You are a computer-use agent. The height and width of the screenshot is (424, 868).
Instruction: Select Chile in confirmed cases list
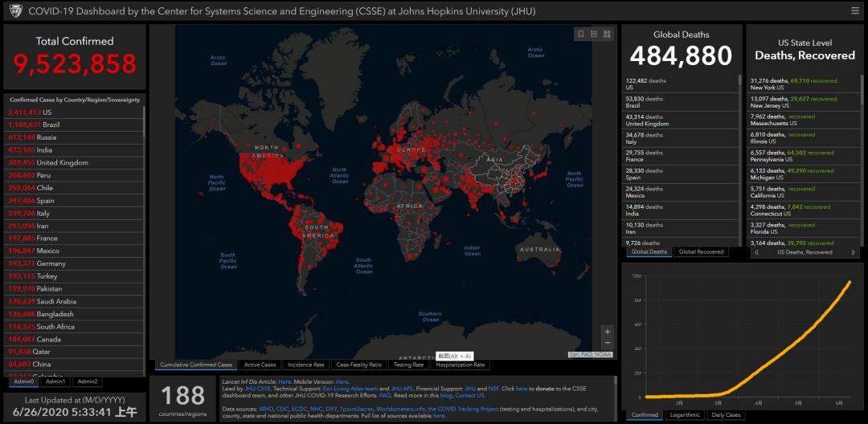[73, 188]
